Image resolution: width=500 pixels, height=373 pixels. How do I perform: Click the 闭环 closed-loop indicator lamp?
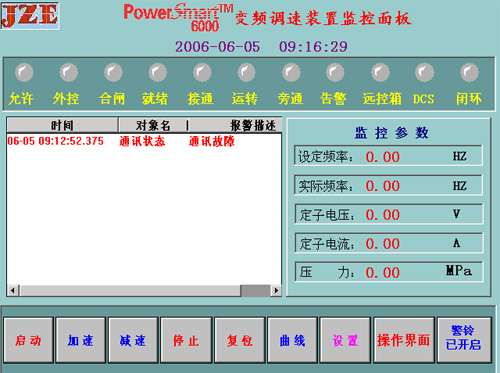[469, 72]
